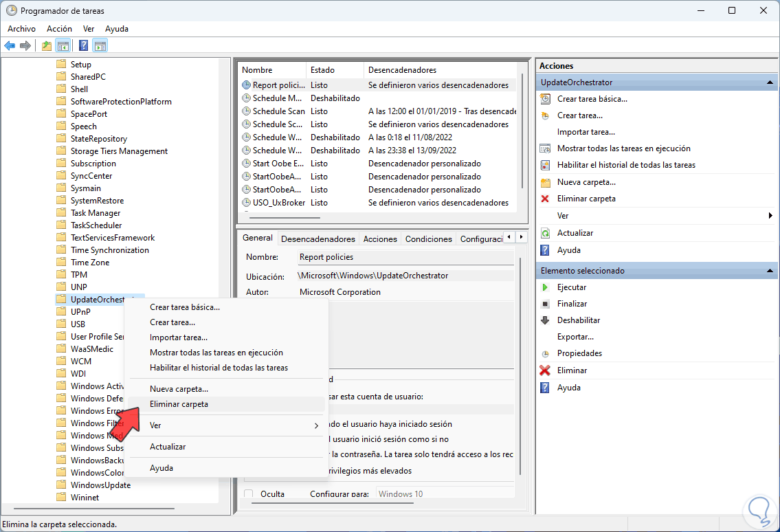Screen dimensions: 780x532
Task: Click Ayuda icon under UpdateOrchestrator actions
Action: pos(545,250)
